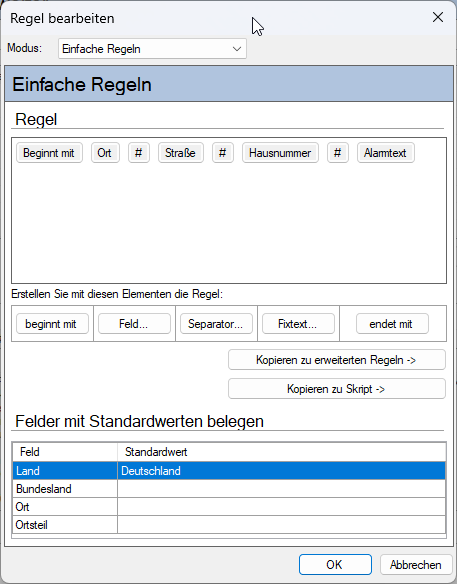Image resolution: width=457 pixels, height=584 pixels.
Task: Select the 'Ort' rule element
Action: pos(105,153)
